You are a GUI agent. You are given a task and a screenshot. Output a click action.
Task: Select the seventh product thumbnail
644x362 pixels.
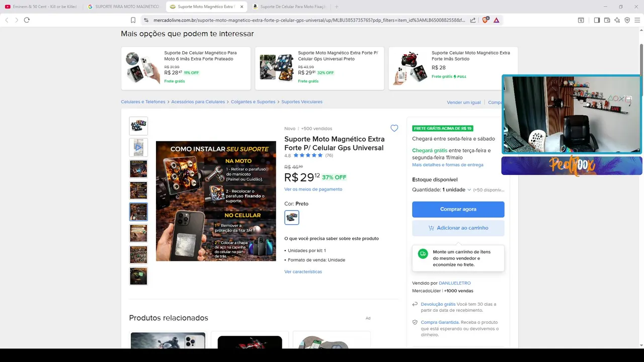(138, 255)
